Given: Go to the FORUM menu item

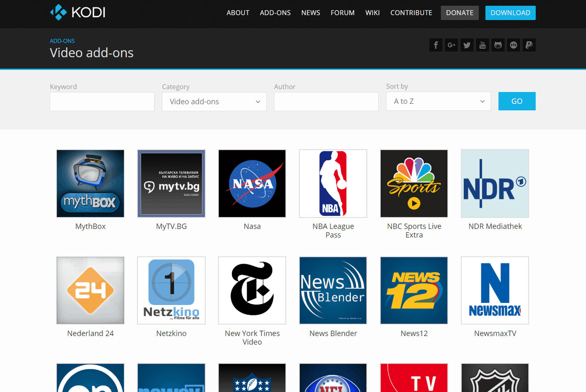Looking at the screenshot, I should click(342, 13).
